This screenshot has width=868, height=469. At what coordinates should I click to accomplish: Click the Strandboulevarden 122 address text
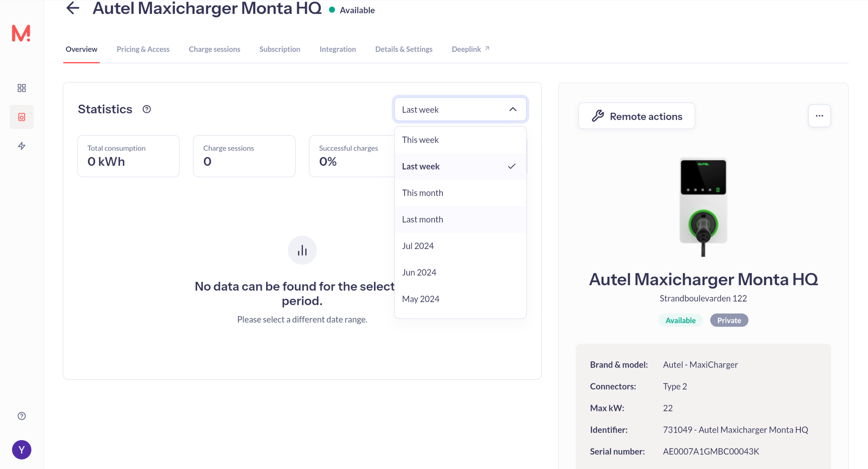point(703,298)
